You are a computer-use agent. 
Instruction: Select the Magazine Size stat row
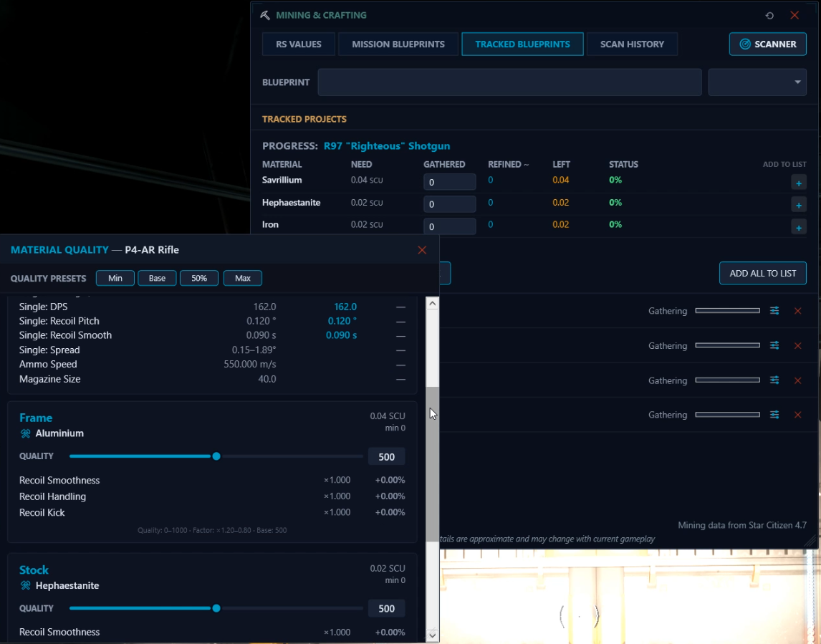pos(212,379)
